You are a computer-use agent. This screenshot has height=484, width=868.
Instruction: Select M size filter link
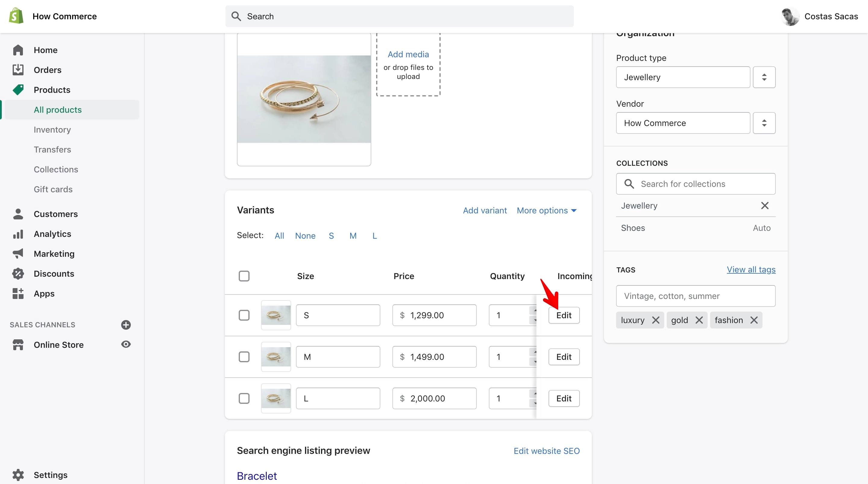[353, 236]
